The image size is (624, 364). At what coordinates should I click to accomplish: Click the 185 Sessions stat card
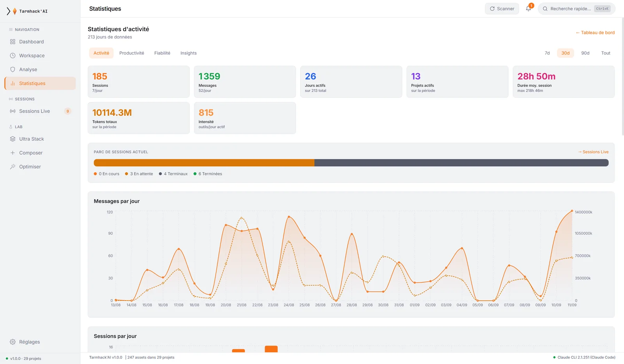138,82
